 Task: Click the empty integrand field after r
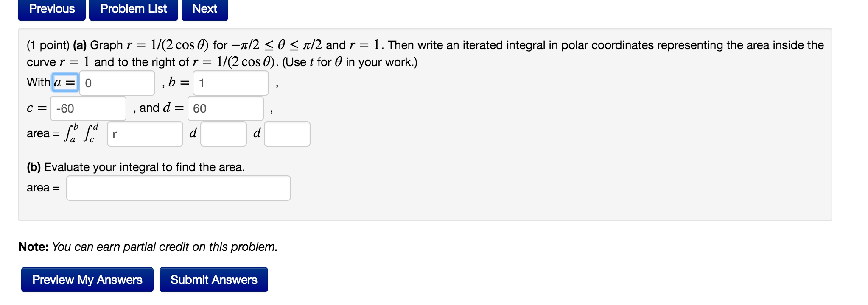pos(145,134)
